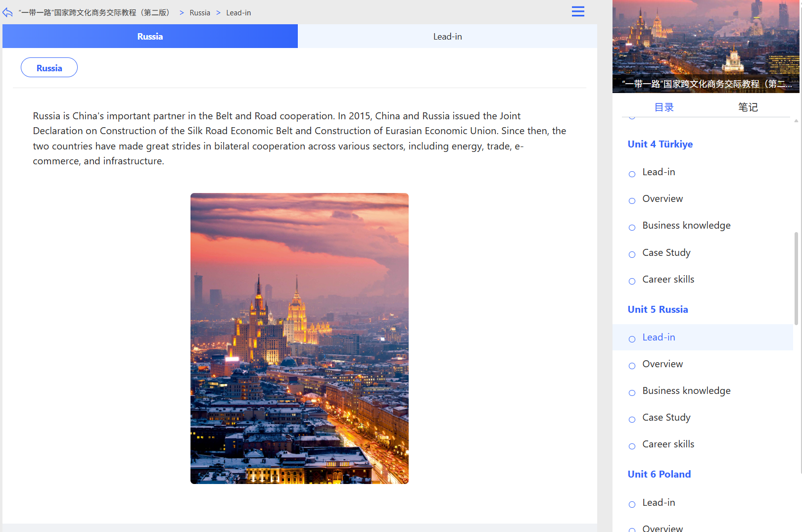Click the circle marker beside Unit 5 Lead-in
802x532 pixels.
tap(632, 339)
